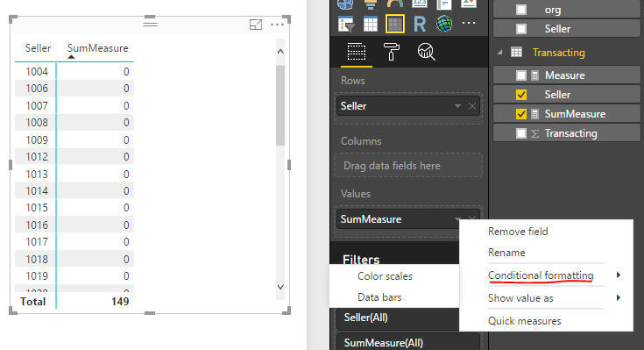The image size is (644, 350).
Task: Select the Filled map visualization icon
Action: [x=345, y=4]
